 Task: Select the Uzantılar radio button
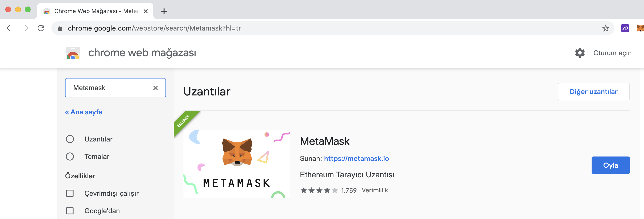(70, 139)
